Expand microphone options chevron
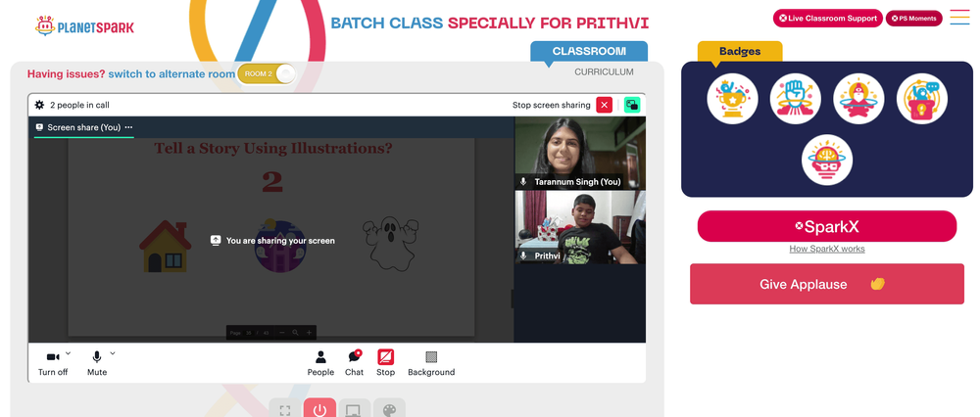Image resolution: width=980 pixels, height=417 pixels. point(113,353)
